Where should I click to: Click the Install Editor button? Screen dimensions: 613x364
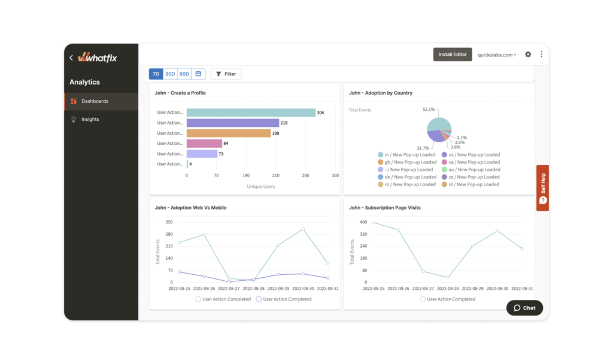(453, 54)
